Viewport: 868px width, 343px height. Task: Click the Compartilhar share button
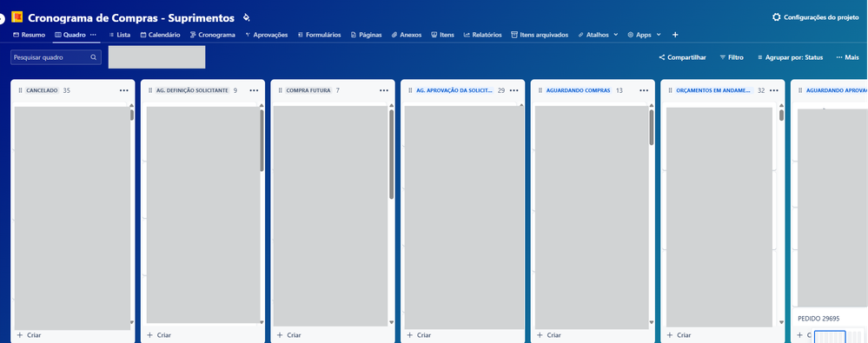point(683,57)
